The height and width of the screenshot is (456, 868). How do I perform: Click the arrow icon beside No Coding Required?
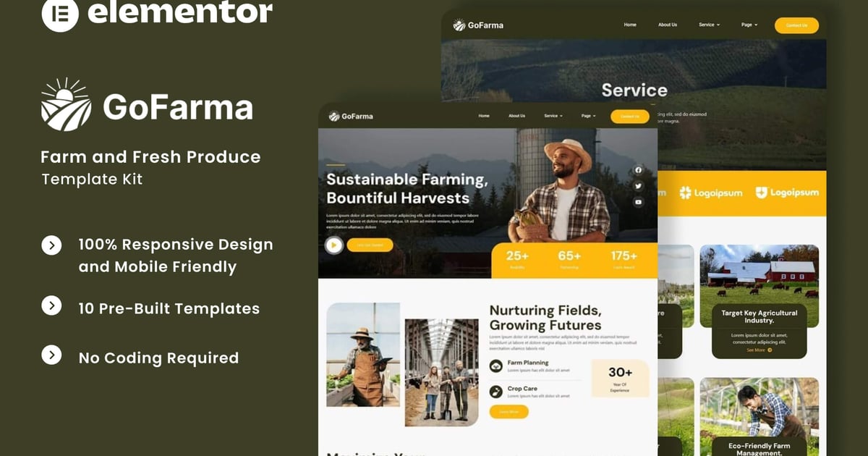click(x=51, y=355)
